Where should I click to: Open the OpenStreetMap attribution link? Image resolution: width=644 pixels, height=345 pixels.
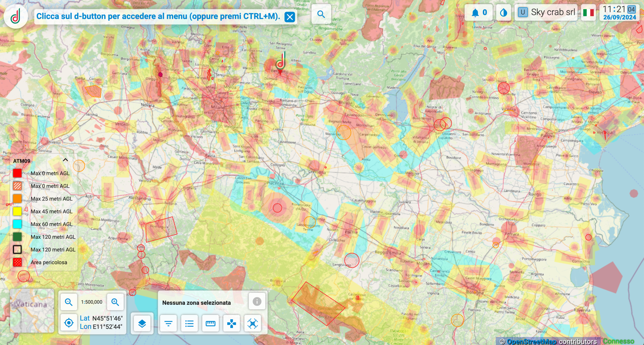tap(532, 342)
